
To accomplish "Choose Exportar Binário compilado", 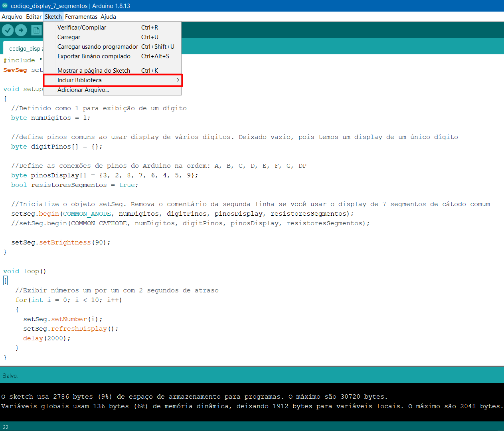I will point(94,56).
